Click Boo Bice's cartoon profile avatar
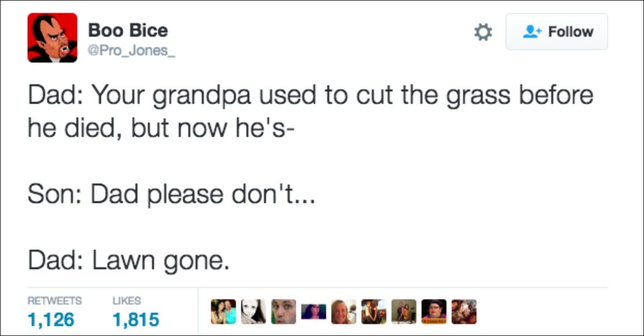This screenshot has height=336, width=644. point(52,36)
